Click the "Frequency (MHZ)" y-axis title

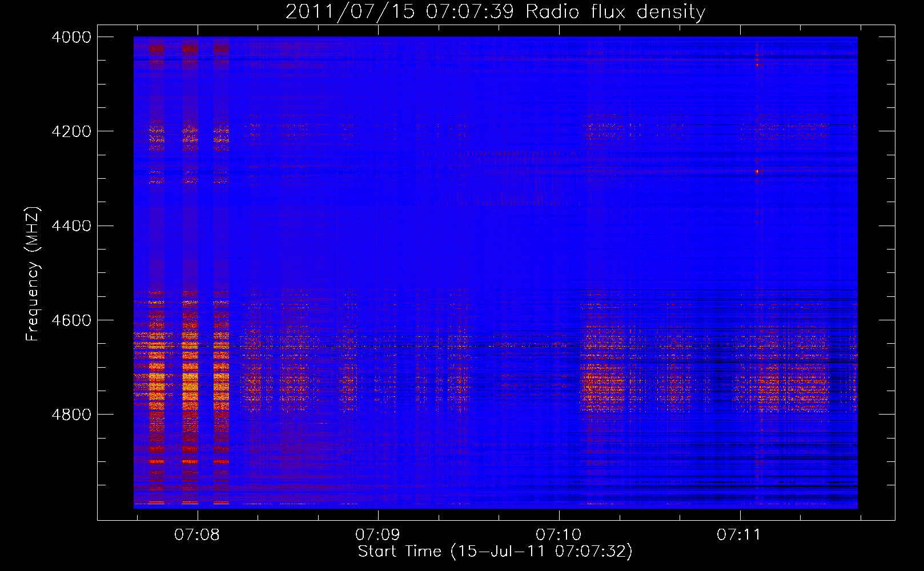click(33, 274)
